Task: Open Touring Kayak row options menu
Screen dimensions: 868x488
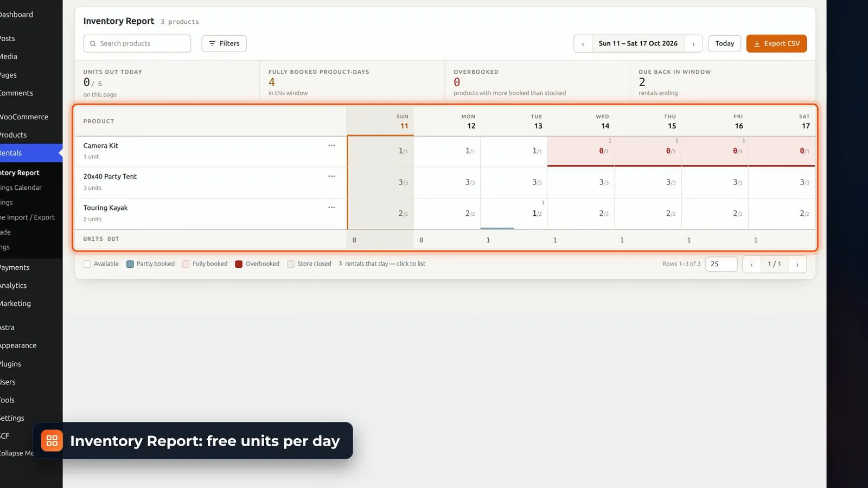Action: [331, 207]
